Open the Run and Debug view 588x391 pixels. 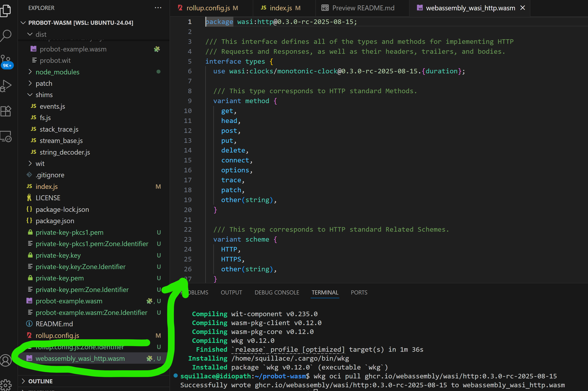click(x=6, y=86)
